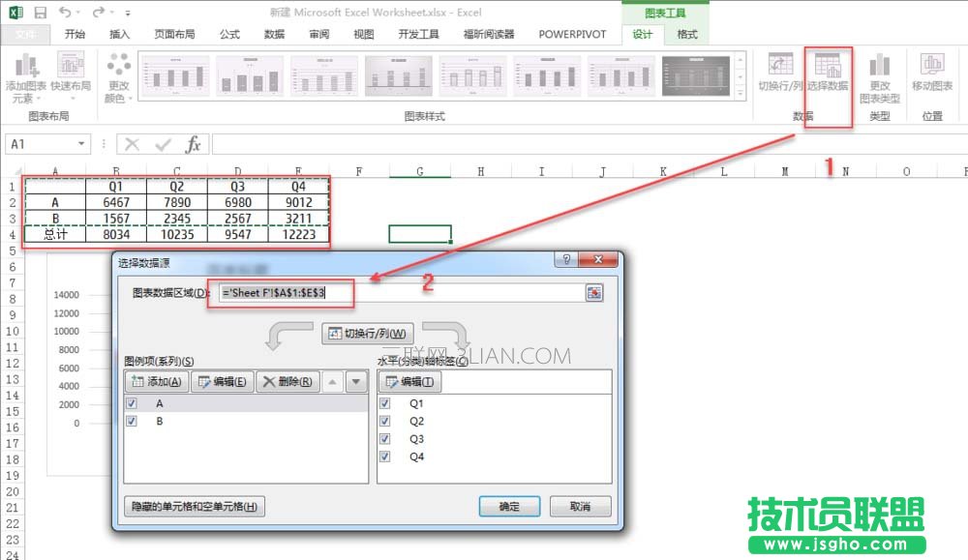968x560 pixels.
Task: Open 更改图表类型 (Change Chart Type)
Action: [879, 75]
